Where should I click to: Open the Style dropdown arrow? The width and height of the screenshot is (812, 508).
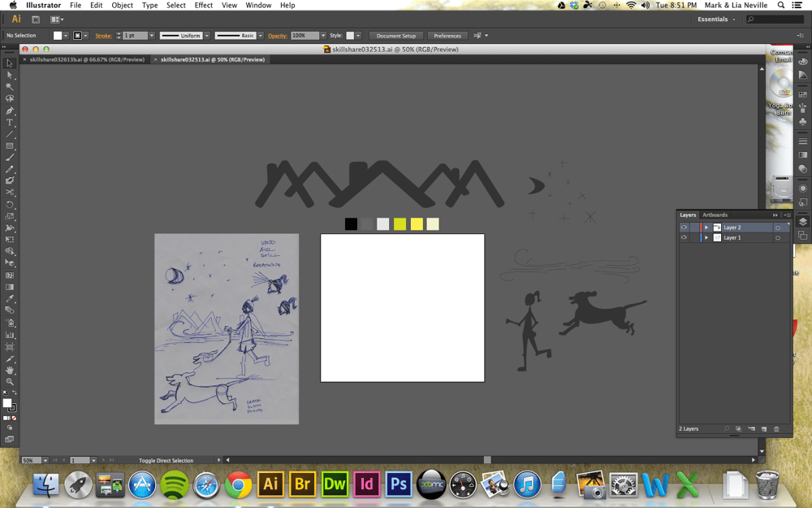358,36
